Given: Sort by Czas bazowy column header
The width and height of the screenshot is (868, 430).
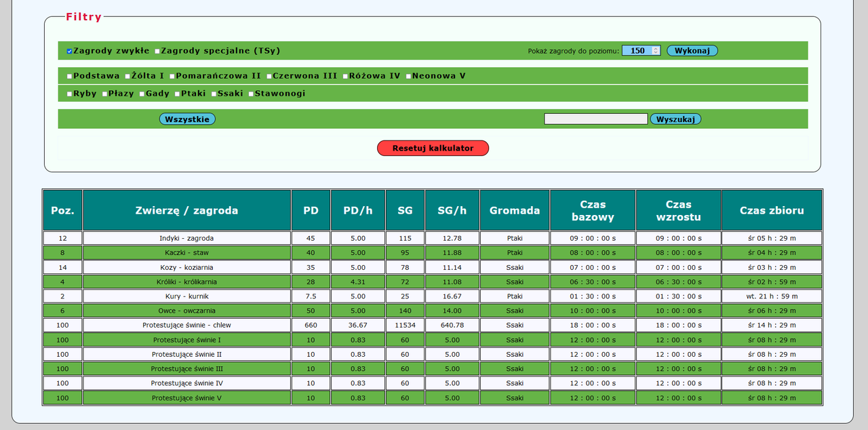Looking at the screenshot, I should 593,210.
